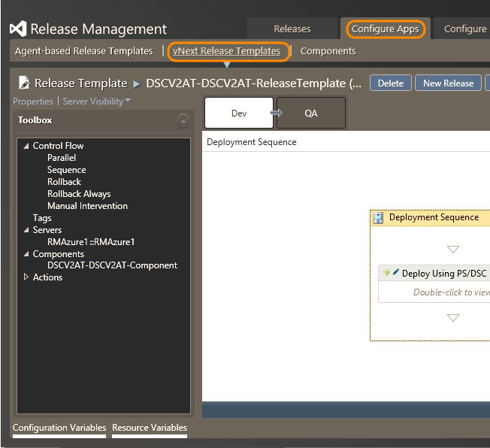490x448 pixels.
Task: Switch to vNext Release Templates
Action: click(x=227, y=51)
